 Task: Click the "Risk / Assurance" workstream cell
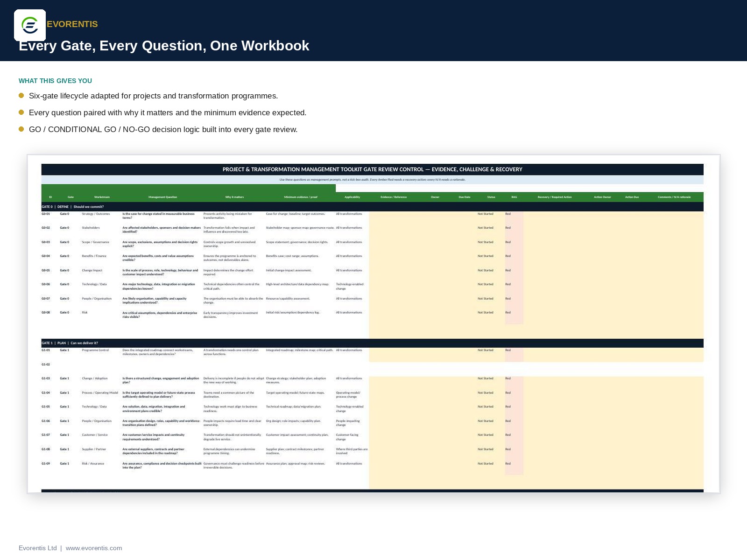[x=93, y=463]
